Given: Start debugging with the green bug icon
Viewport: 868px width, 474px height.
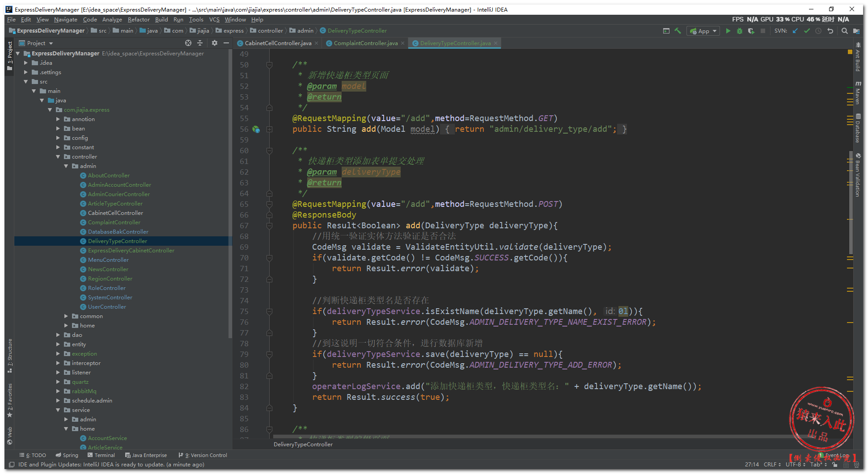Looking at the screenshot, I should (740, 31).
